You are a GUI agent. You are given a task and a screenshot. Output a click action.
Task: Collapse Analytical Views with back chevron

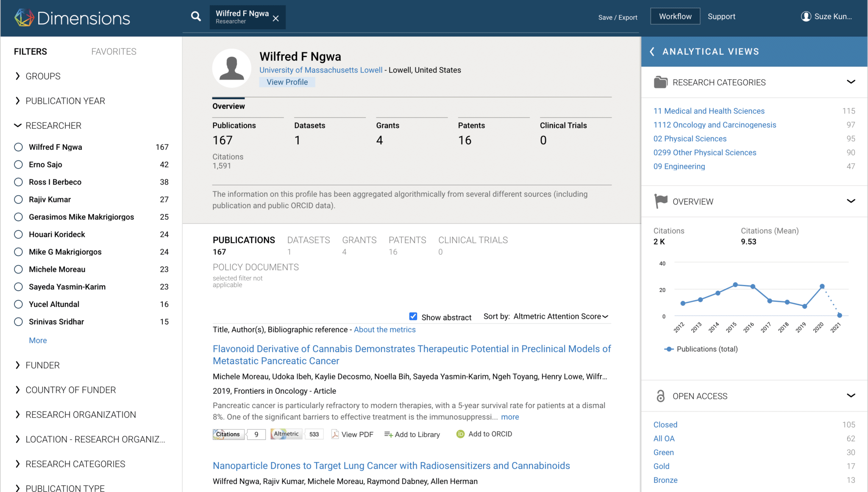(652, 52)
